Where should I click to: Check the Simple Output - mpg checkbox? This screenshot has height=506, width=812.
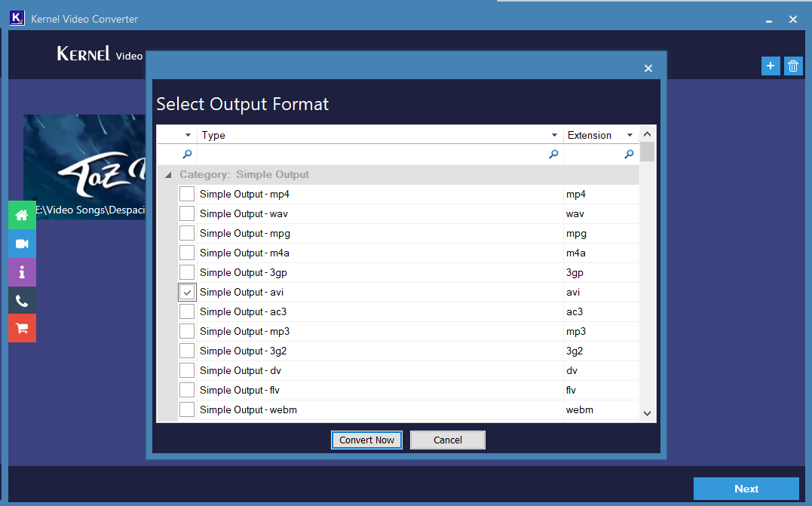(x=187, y=233)
